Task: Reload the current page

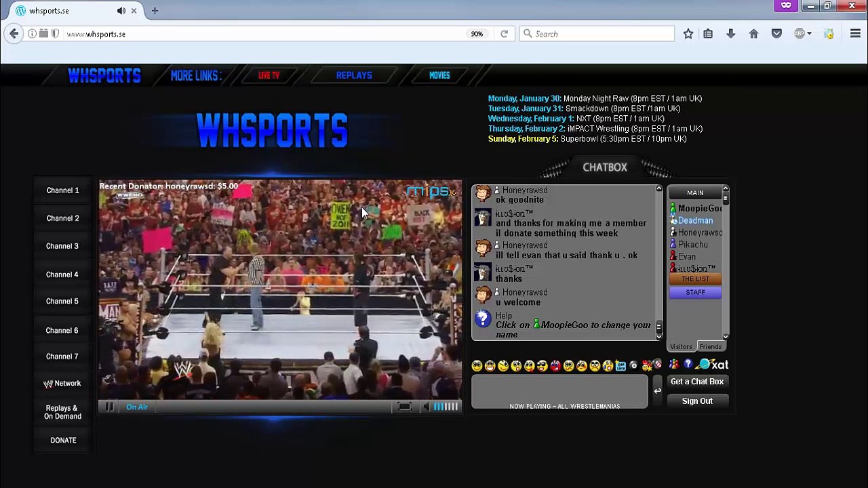Action: coord(504,34)
